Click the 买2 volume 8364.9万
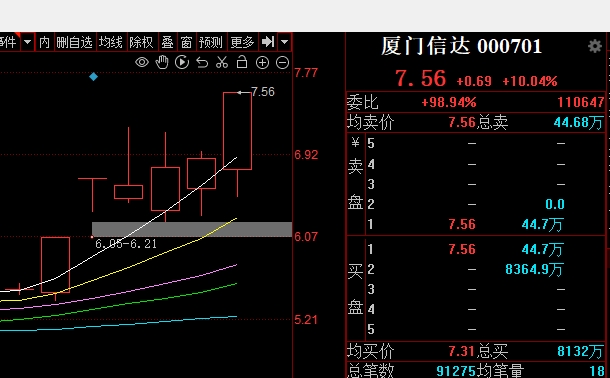The image size is (610, 378). tap(534, 270)
